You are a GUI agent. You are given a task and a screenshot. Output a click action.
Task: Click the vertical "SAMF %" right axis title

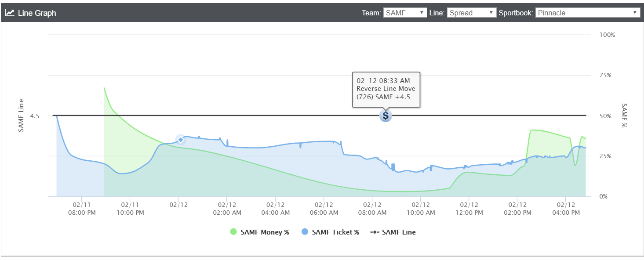[625, 116]
